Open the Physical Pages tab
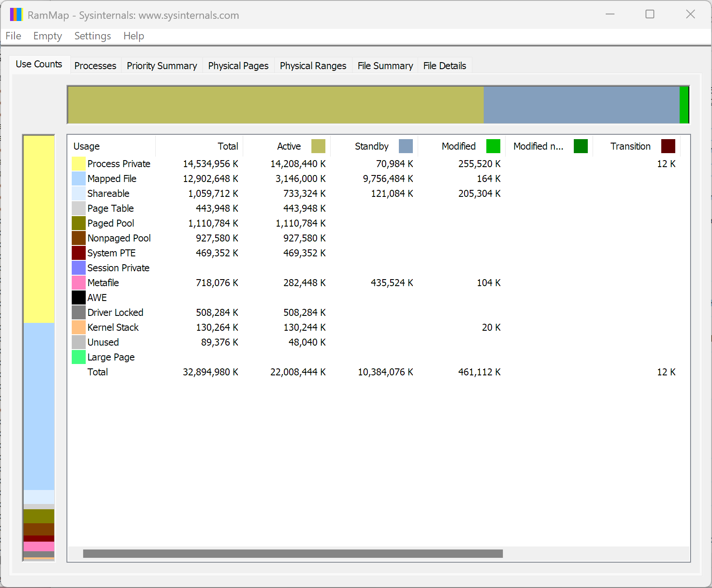 pos(238,66)
